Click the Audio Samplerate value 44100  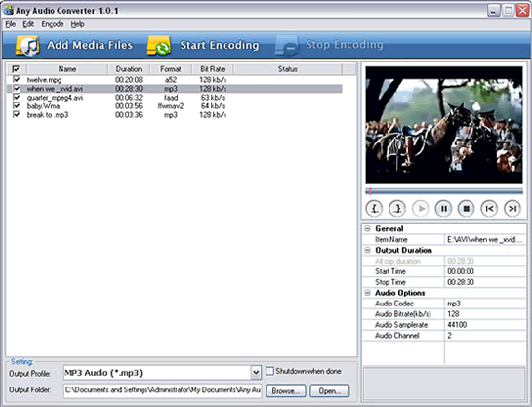point(457,325)
